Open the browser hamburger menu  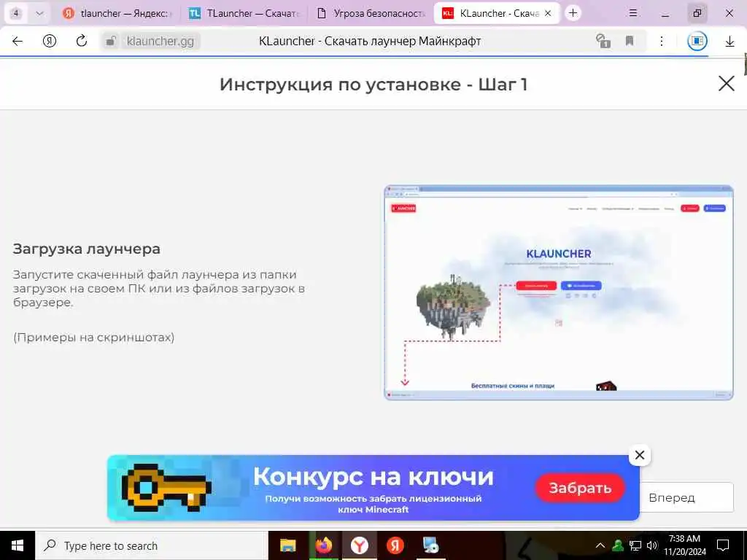click(633, 13)
